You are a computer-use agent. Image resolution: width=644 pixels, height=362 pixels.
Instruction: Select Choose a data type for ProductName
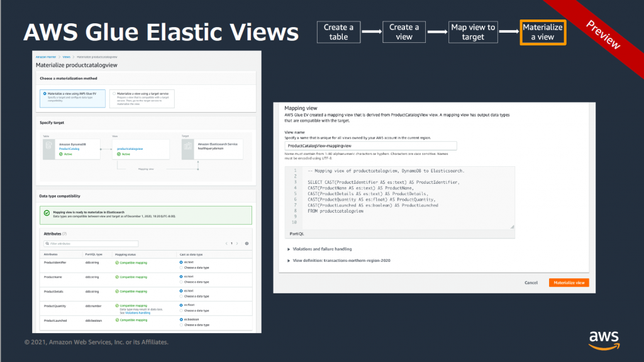(181, 282)
